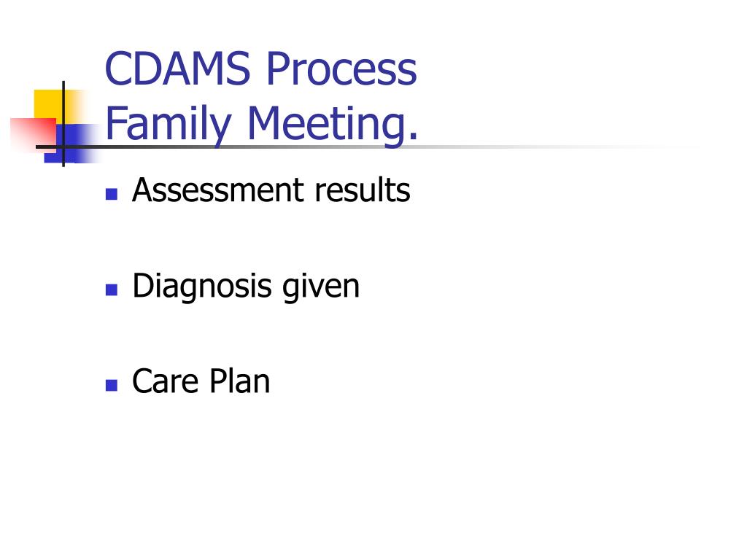
Task: Click the blue patch where the black lines cross
Action: (x=64, y=147)
